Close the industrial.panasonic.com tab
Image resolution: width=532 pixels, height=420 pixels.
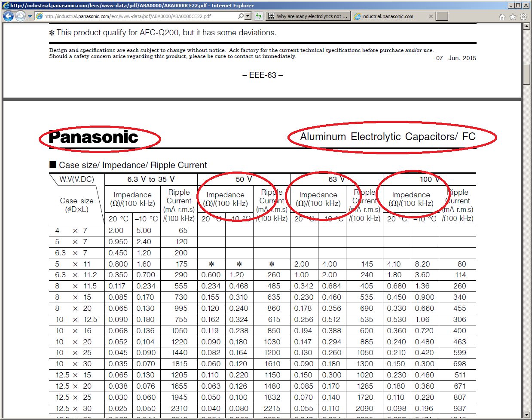tap(431, 16)
